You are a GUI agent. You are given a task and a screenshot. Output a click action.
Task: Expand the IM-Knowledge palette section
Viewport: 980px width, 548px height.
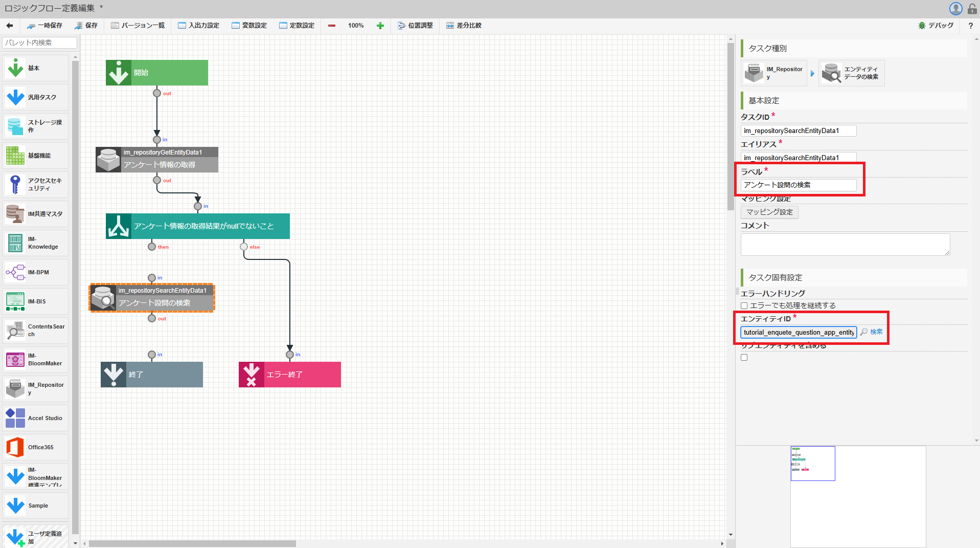pyautogui.click(x=34, y=243)
